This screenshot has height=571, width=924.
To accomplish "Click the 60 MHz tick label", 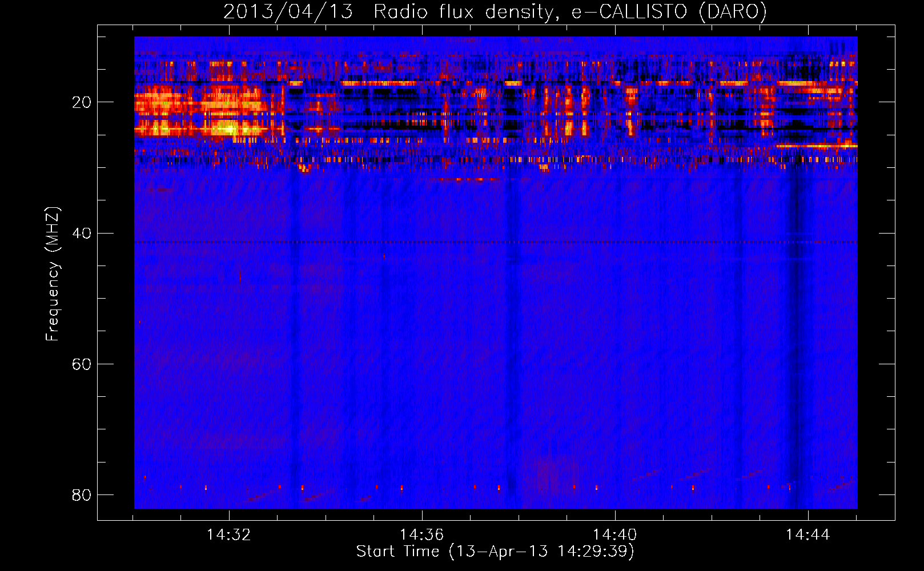I will click(82, 364).
